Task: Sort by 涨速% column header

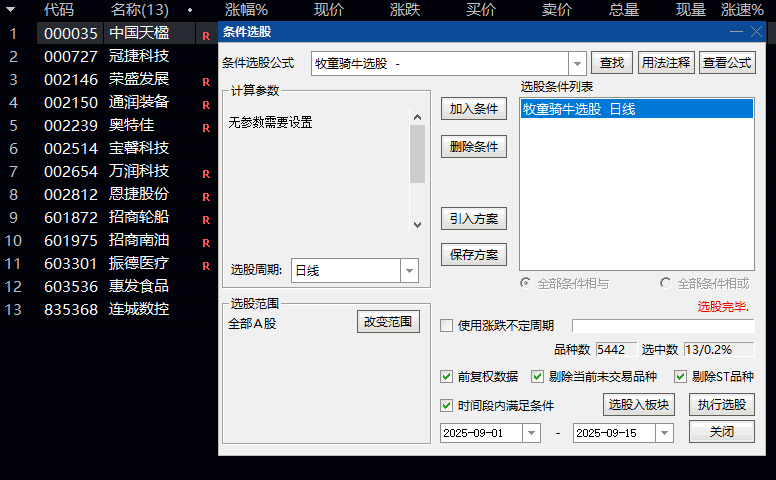Action: point(742,9)
